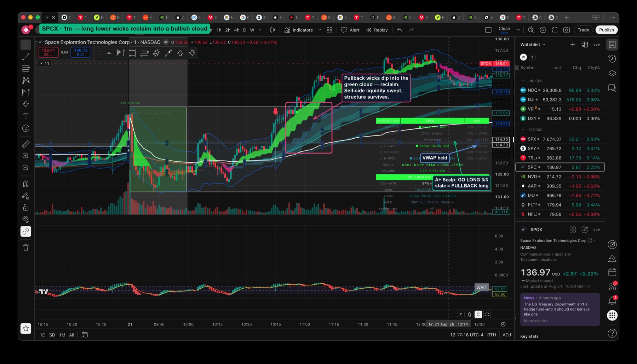Expand the Clean layout dropdown arrow

pos(518,30)
